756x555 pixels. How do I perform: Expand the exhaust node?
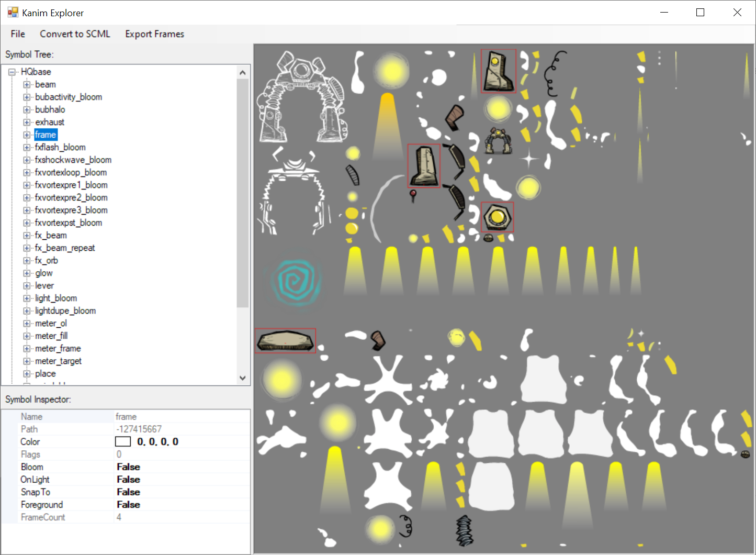[x=27, y=122]
